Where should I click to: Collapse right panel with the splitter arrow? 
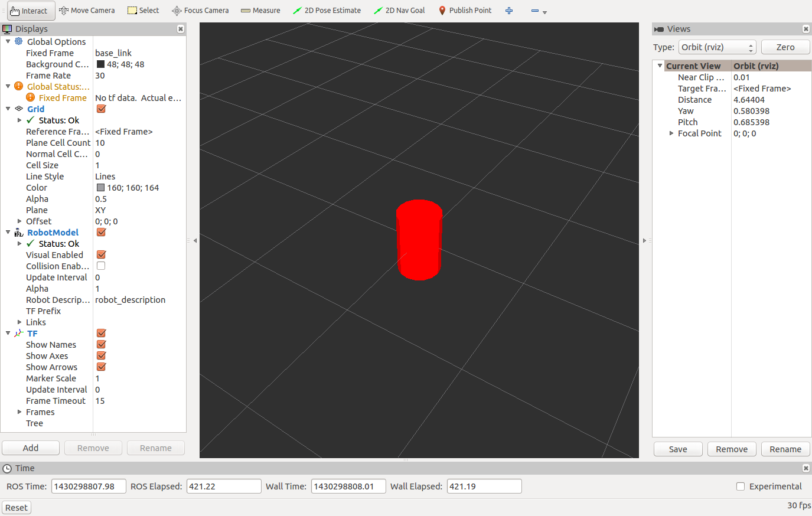(644, 240)
